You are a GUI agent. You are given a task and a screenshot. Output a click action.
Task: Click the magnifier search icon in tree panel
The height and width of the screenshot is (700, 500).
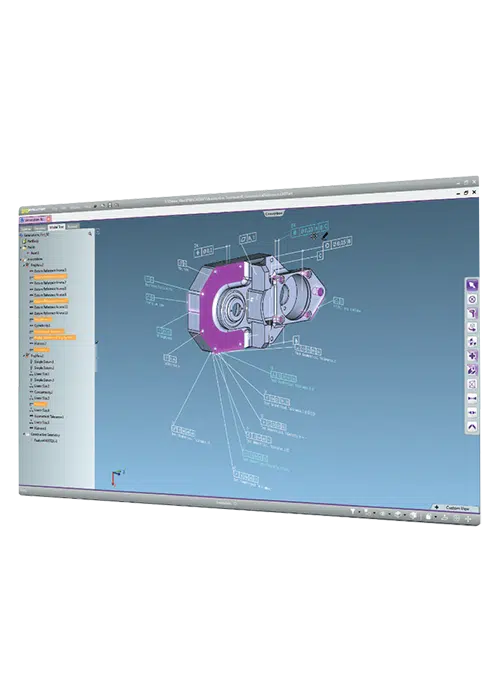[x=90, y=233]
